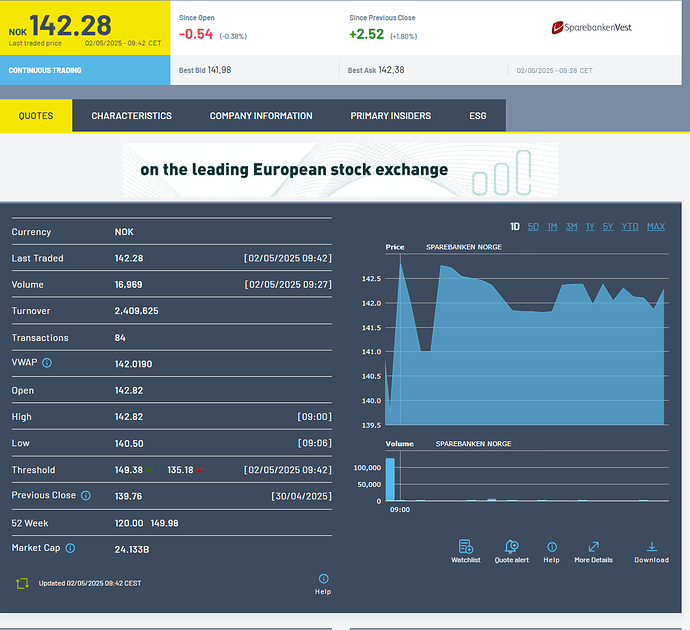Switch chart to 1M range
Screen dimensions: 690x630
[552, 227]
